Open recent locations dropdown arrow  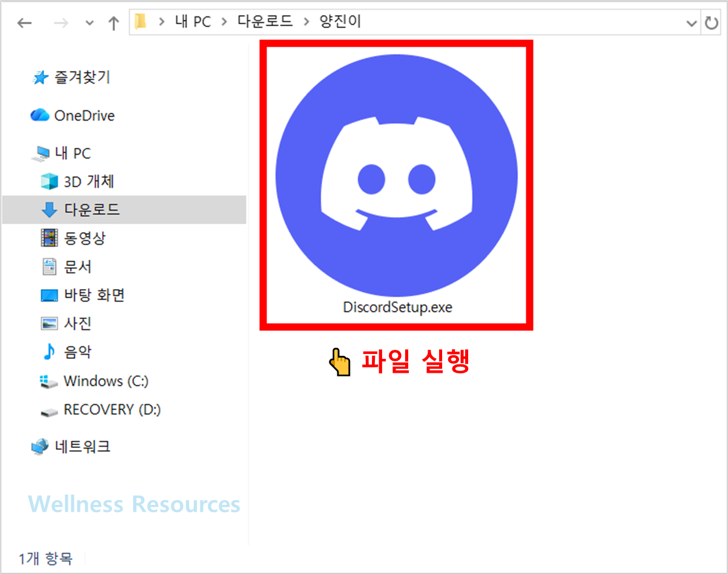click(x=90, y=24)
